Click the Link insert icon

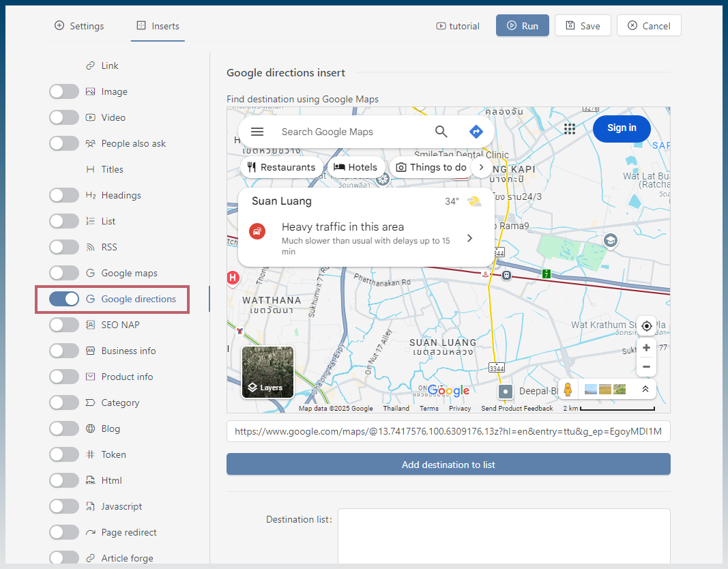(91, 66)
